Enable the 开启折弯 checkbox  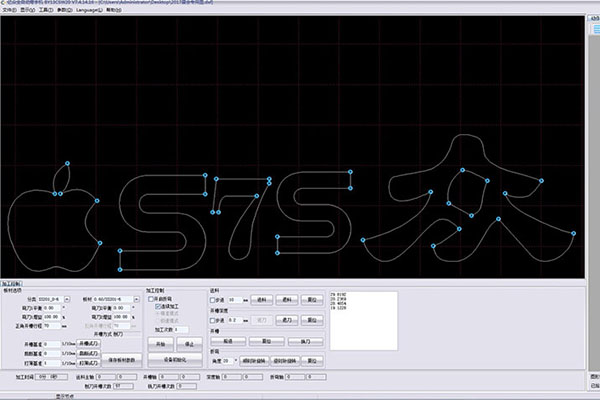pos(151,299)
